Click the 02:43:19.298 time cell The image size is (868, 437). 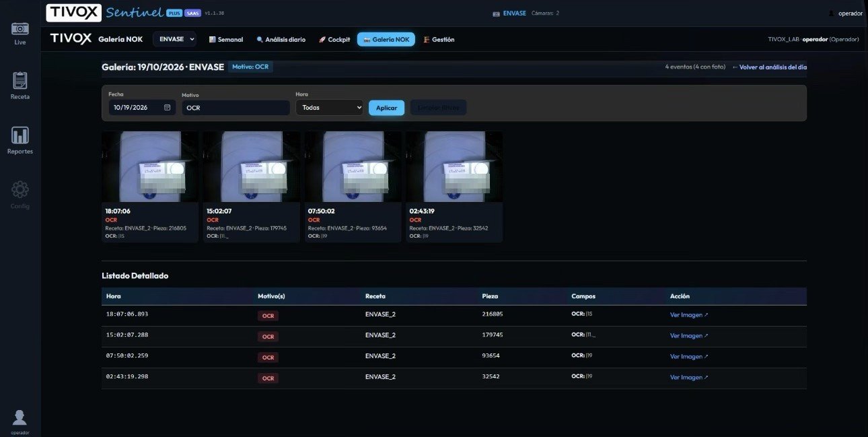pos(127,376)
